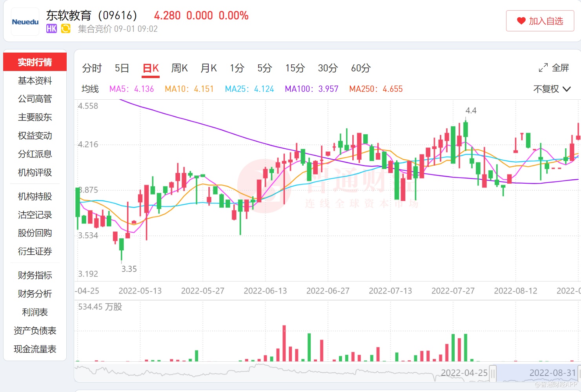Click the shaded date range on the timeline
Image resolution: width=581 pixels, height=392 pixels.
[x=535, y=373]
